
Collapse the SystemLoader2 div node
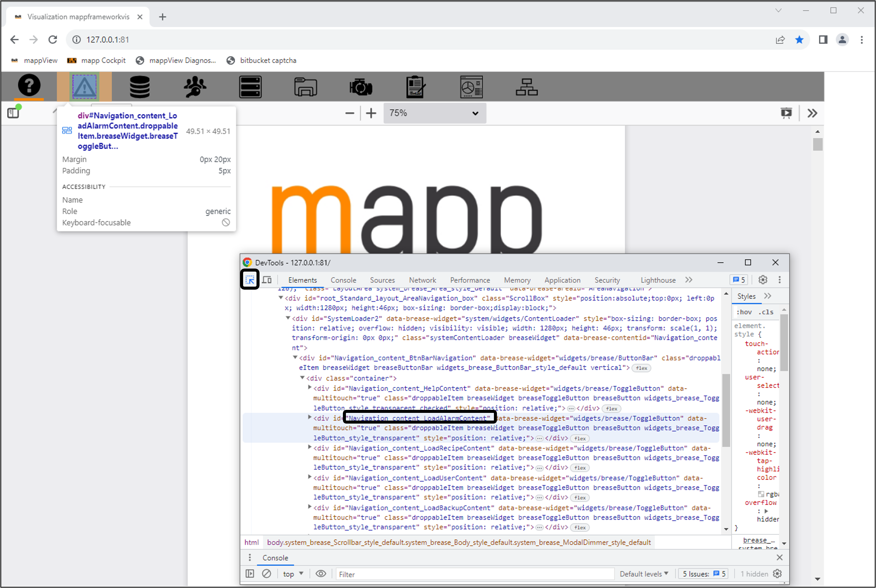(288, 318)
